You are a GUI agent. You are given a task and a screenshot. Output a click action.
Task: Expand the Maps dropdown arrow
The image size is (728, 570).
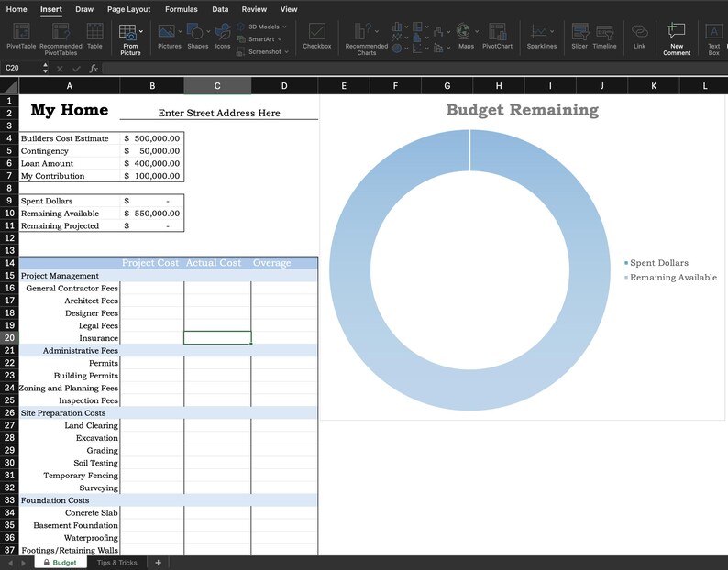click(477, 31)
